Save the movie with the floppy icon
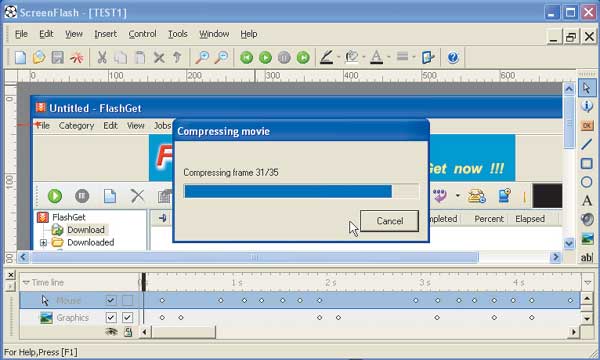 click(57, 58)
